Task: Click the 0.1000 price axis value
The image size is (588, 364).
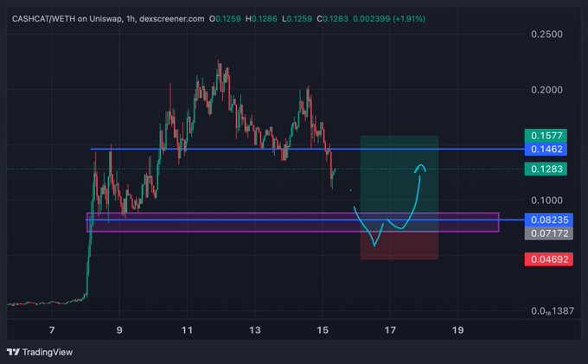Action: click(x=546, y=201)
